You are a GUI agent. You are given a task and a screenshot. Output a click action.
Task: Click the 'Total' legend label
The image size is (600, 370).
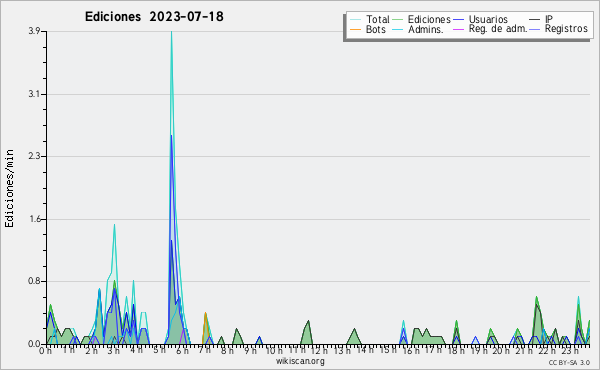377,19
